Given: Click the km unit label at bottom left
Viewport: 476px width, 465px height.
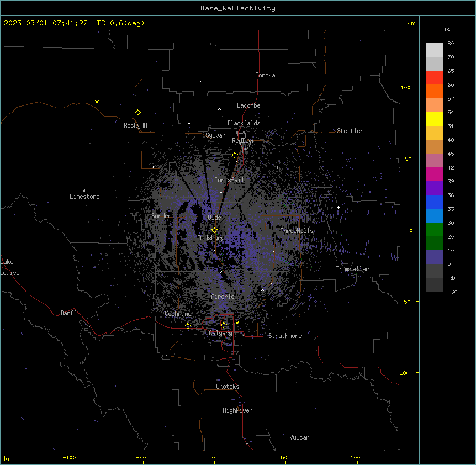Looking at the screenshot, I should (8, 458).
